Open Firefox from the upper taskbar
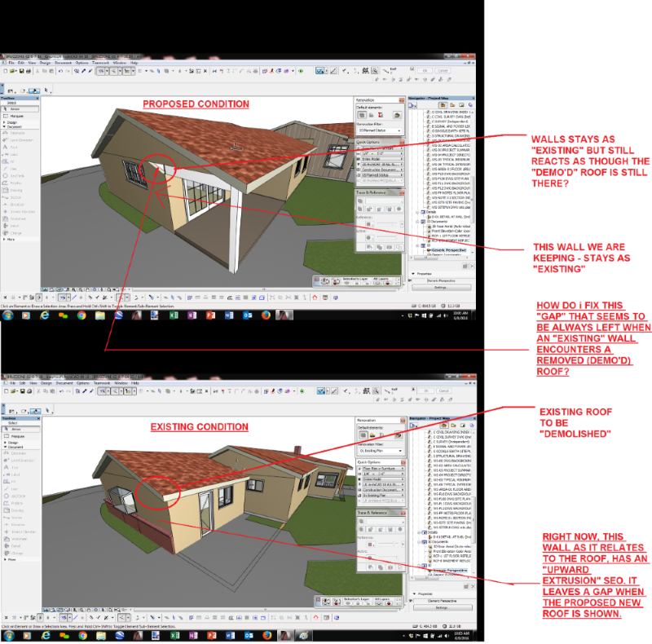The width and height of the screenshot is (652, 644). click(266, 315)
